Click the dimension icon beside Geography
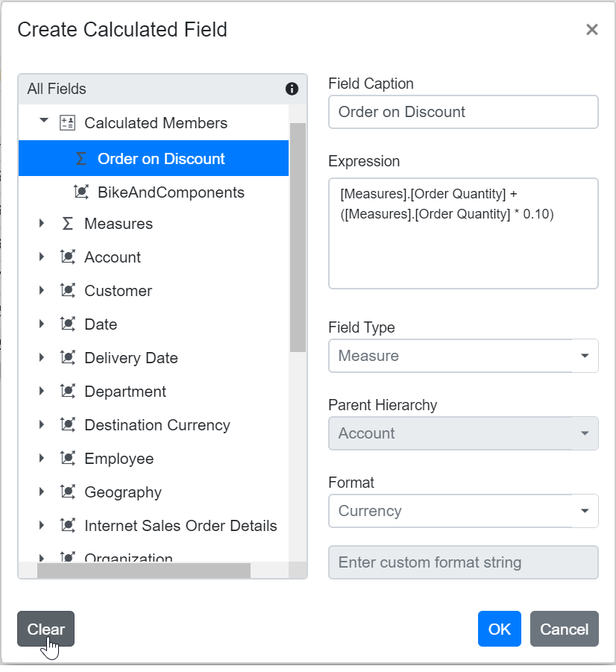The height and width of the screenshot is (672, 616). [68, 492]
